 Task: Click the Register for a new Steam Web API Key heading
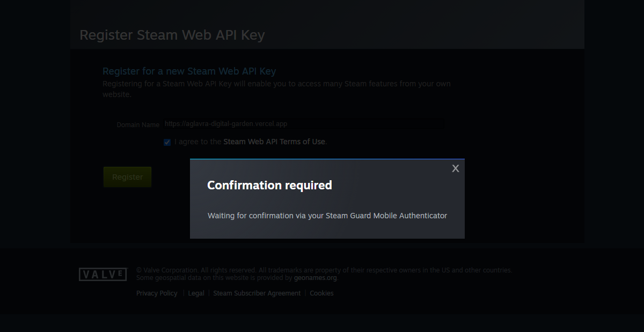point(189,71)
